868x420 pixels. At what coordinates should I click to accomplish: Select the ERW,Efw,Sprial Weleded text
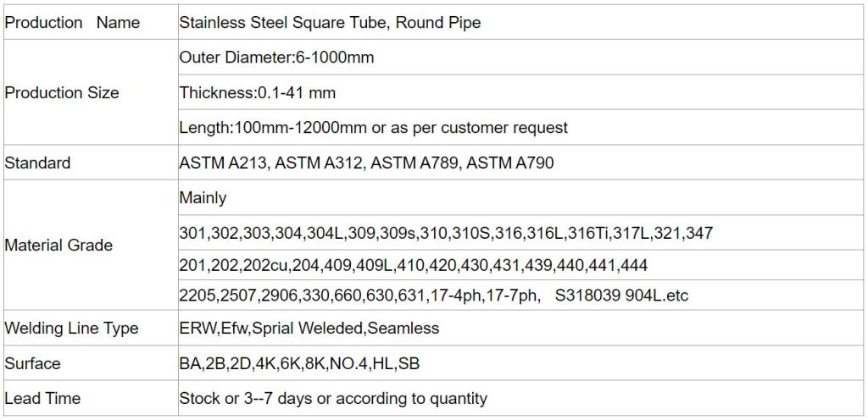coord(309,329)
